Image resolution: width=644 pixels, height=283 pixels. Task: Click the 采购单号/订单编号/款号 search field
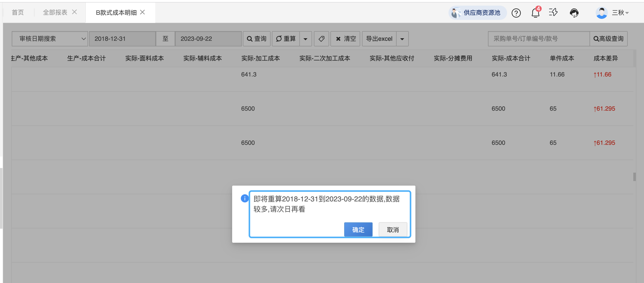coord(538,39)
